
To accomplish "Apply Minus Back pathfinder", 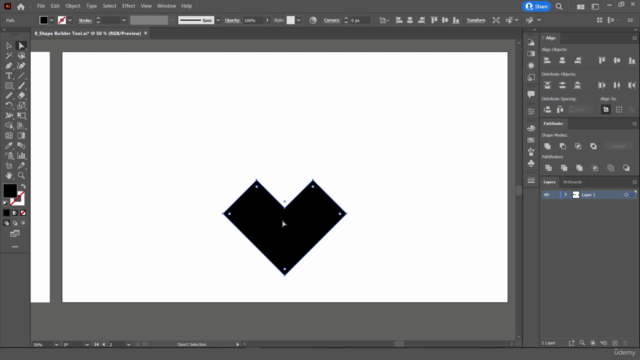I will click(x=626, y=168).
